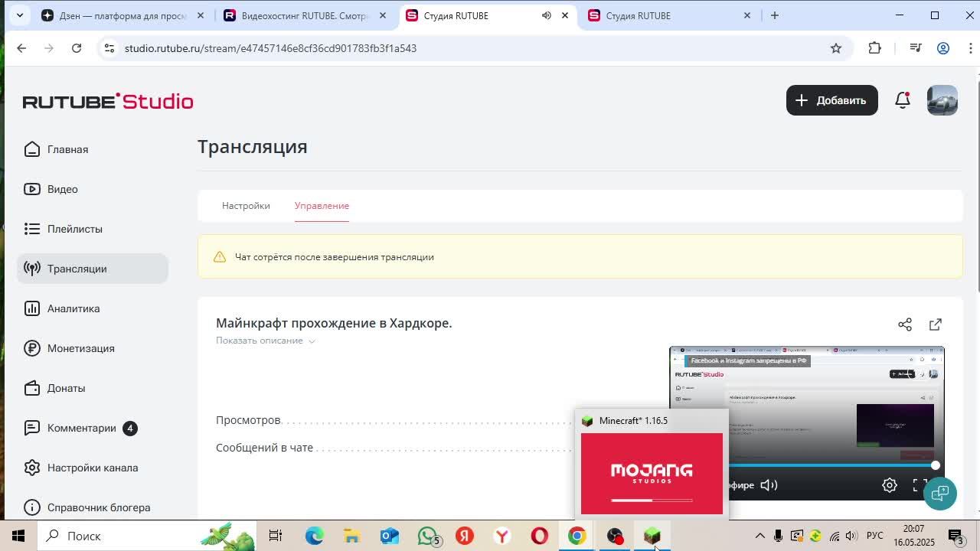Screen dimensions: 980x551
Task: Select Трансляции in the sidebar
Action: click(x=92, y=269)
